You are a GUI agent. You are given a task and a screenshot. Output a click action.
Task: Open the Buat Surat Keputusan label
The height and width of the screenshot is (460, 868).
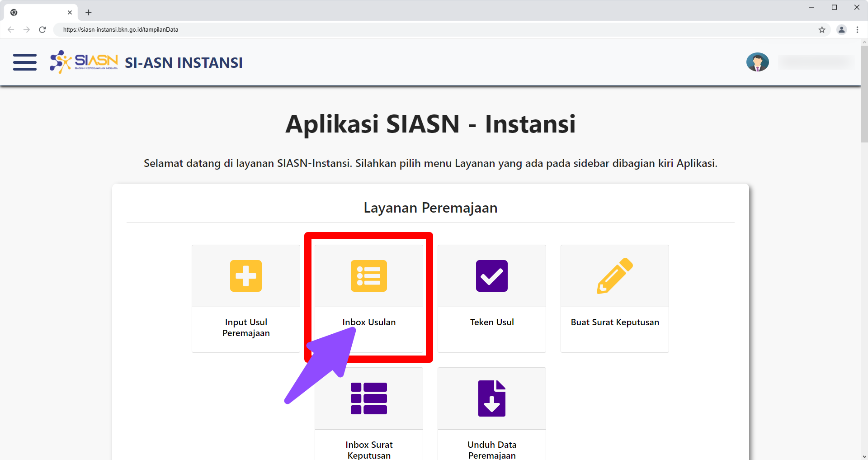pos(615,322)
